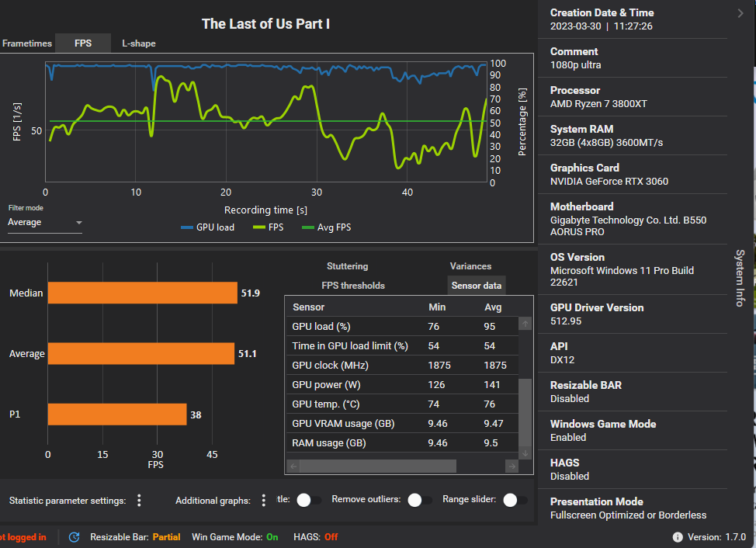Switch to the Stuttering tab

pyautogui.click(x=347, y=266)
